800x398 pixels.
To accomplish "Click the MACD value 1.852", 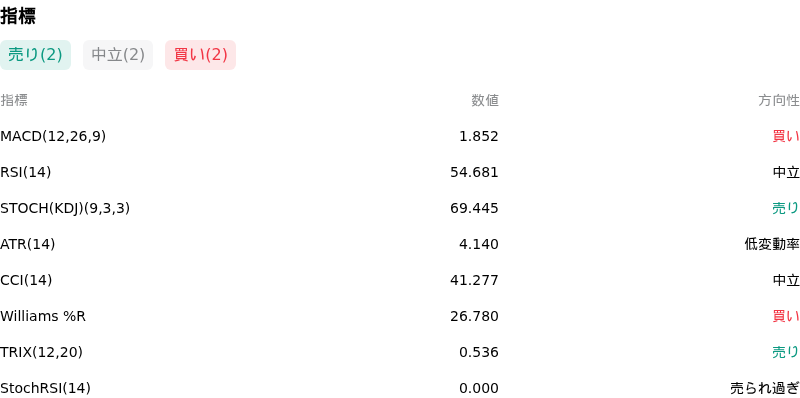I will pyautogui.click(x=479, y=136).
